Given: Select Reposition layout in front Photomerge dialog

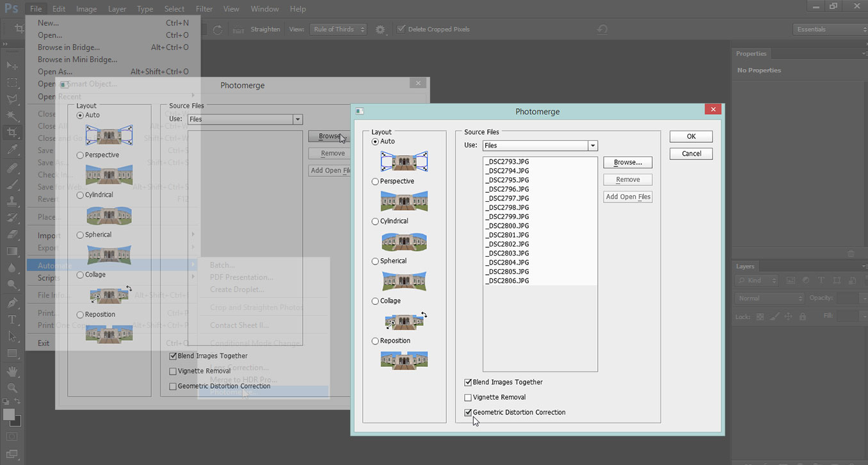Looking at the screenshot, I should [x=375, y=341].
